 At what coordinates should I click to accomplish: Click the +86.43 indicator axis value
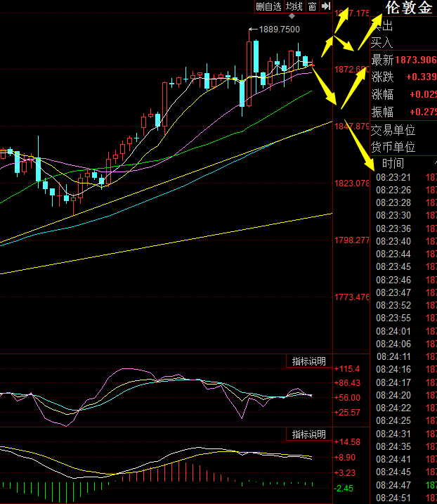347,383
